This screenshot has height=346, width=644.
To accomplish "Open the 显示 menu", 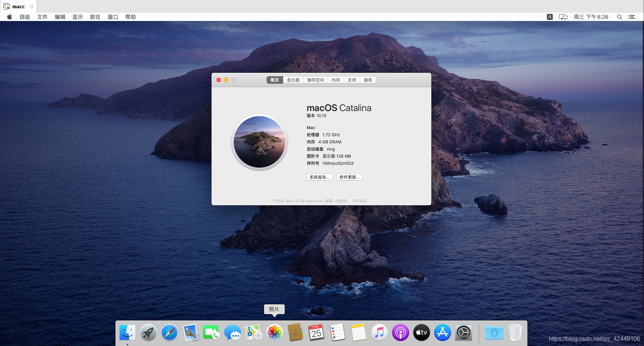I will (x=78, y=17).
